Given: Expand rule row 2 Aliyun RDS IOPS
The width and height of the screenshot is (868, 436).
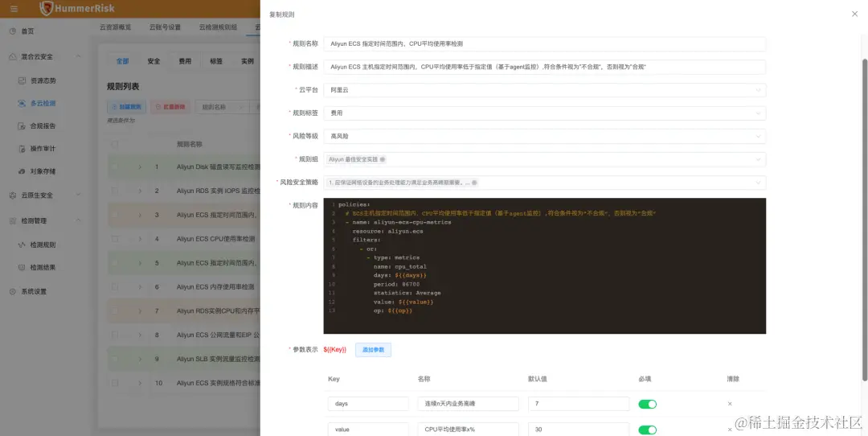Looking at the screenshot, I should coord(140,191).
